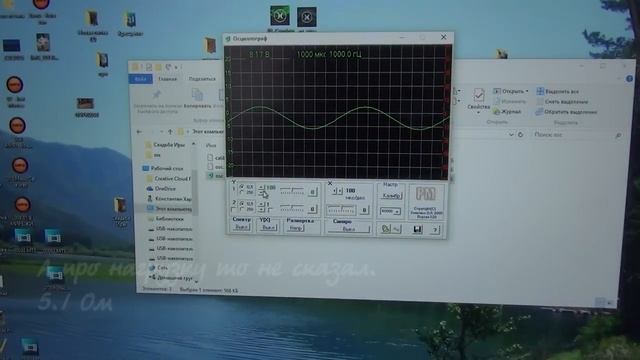Image resolution: width=640 pixels, height=360 pixels.
Task: Reset channel 1 offset with its 0 button
Action: pyautogui.click(x=313, y=192)
